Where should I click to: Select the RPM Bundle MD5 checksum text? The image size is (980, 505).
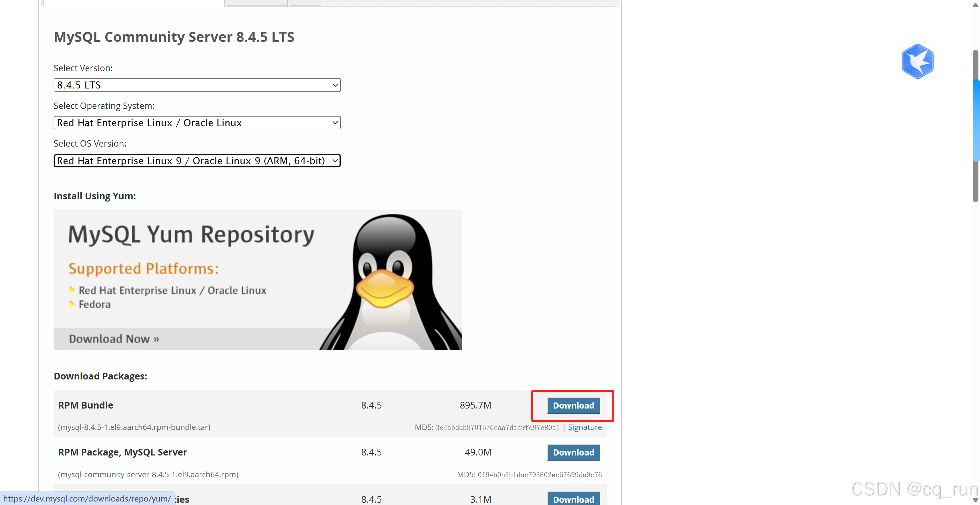[497, 427]
